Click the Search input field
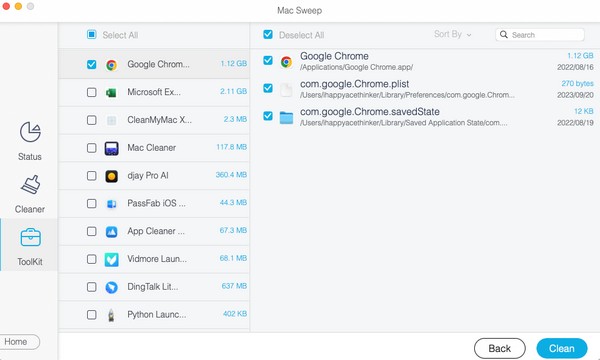This screenshot has height=360, width=600. tap(540, 35)
